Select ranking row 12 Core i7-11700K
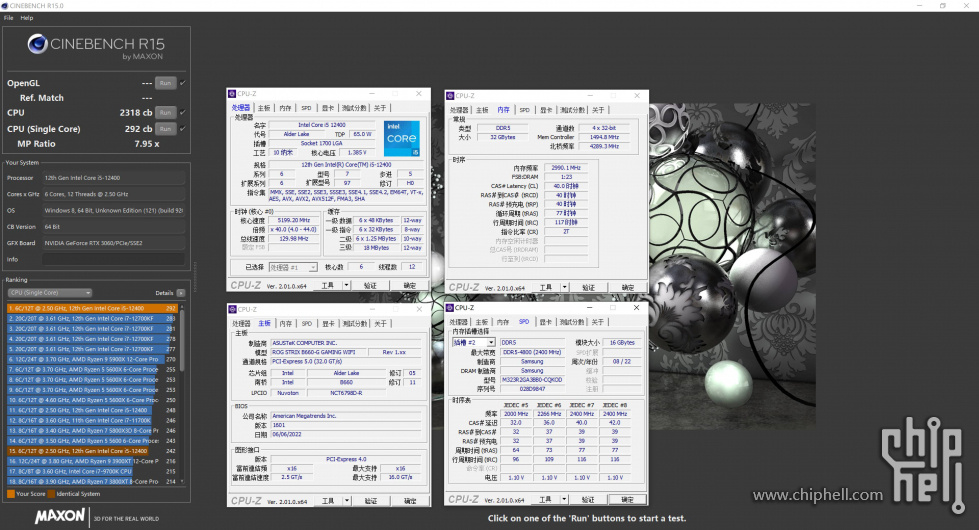 click(92, 421)
